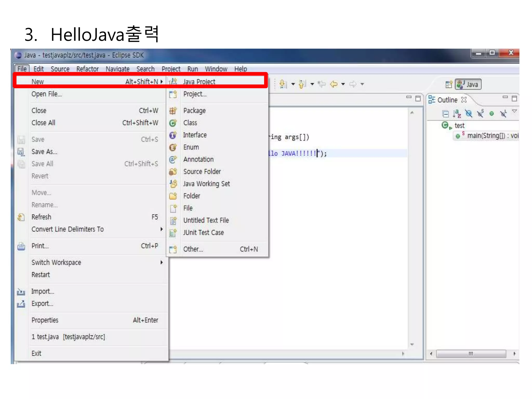532x399 pixels.
Task: Open the Source menu
Action: click(60, 69)
